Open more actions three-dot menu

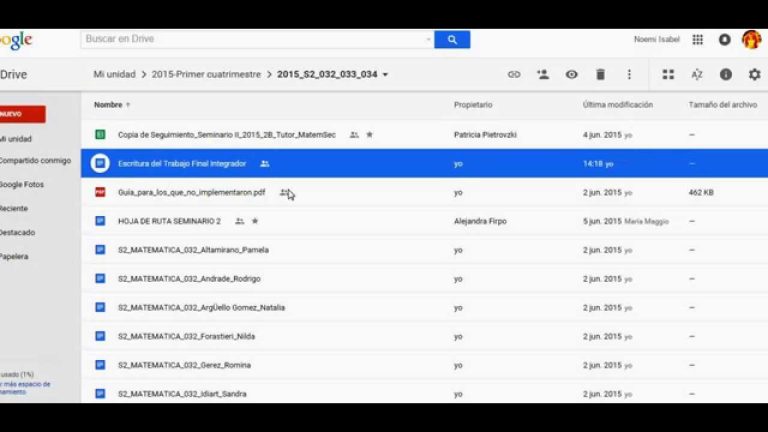(629, 74)
